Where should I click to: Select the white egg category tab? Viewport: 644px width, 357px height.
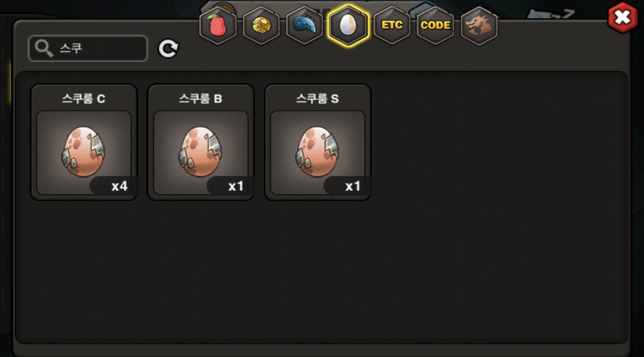348,25
